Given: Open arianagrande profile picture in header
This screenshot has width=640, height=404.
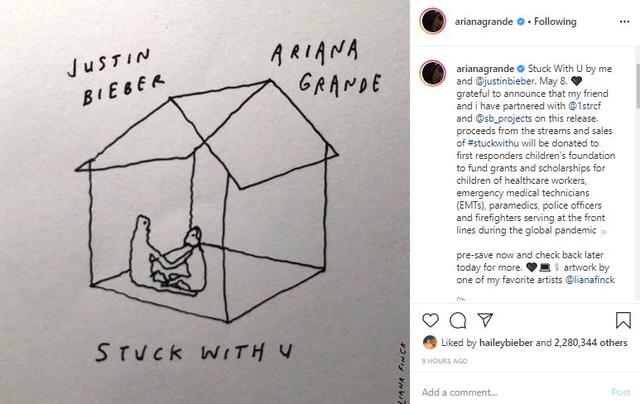Looking at the screenshot, I should pos(433,21).
